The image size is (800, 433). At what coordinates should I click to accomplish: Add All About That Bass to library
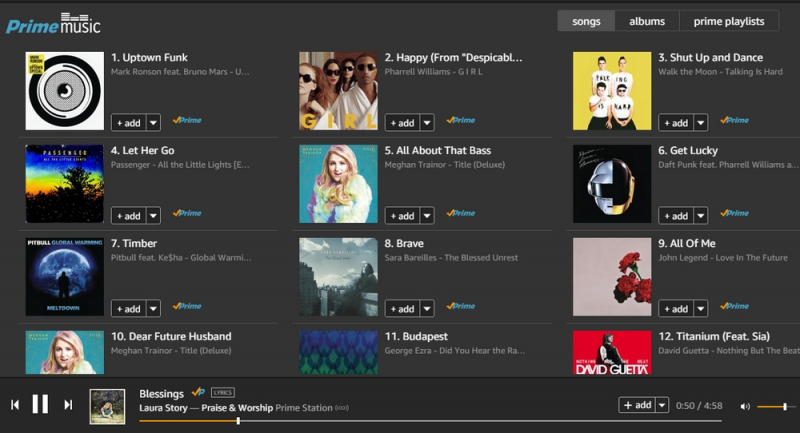[x=403, y=215]
